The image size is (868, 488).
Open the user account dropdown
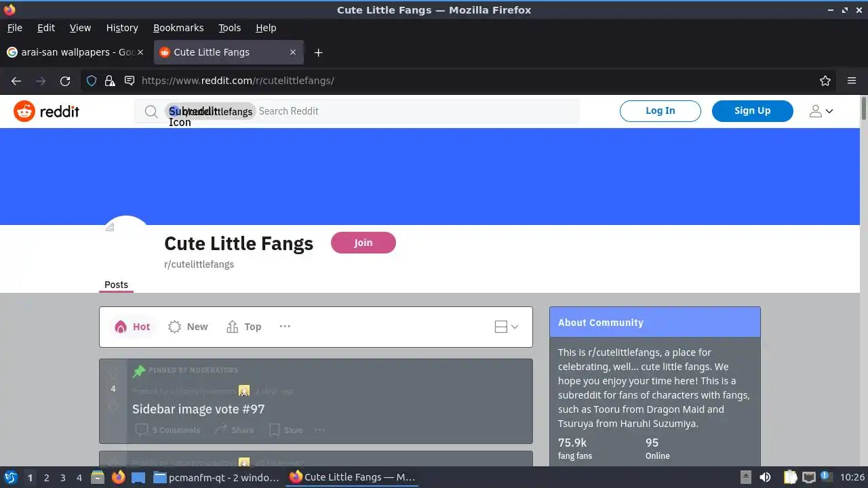(821, 111)
